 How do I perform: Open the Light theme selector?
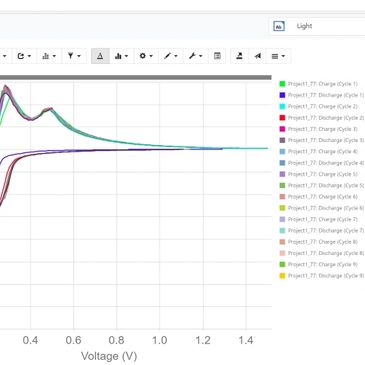coord(317,26)
